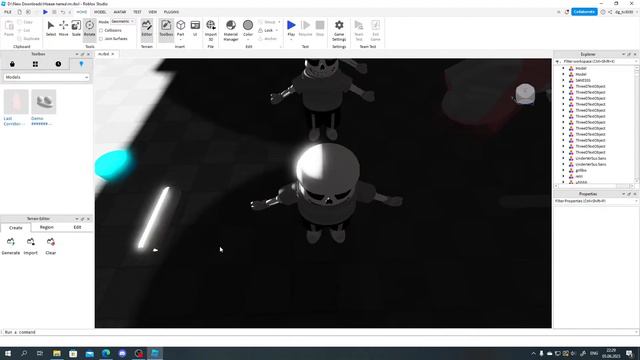Click the Generate terrain icon

[11, 246]
